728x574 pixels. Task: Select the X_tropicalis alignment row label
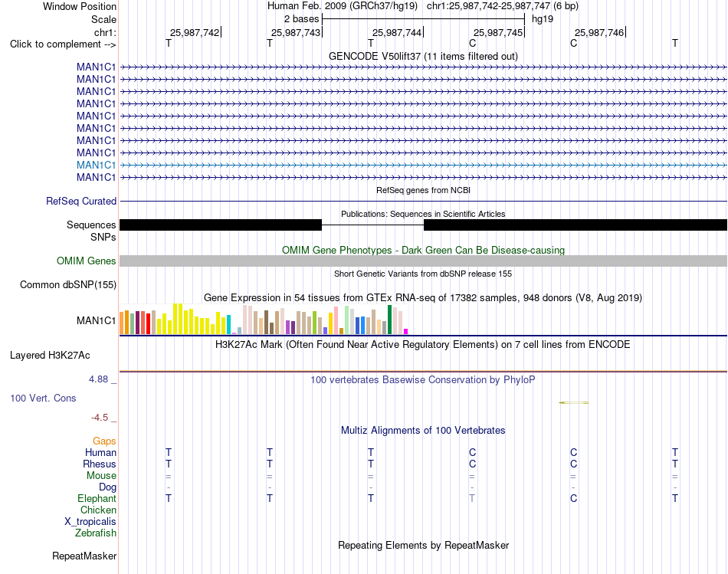tap(90, 522)
